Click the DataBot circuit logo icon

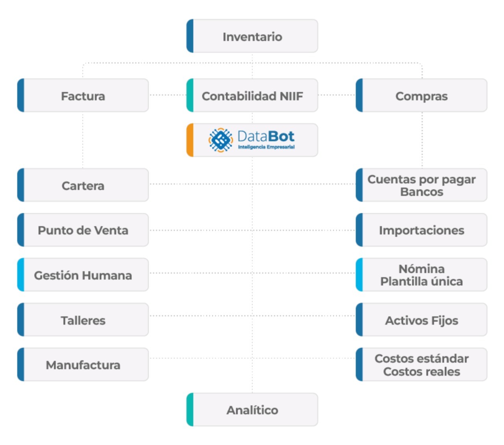pos(220,140)
